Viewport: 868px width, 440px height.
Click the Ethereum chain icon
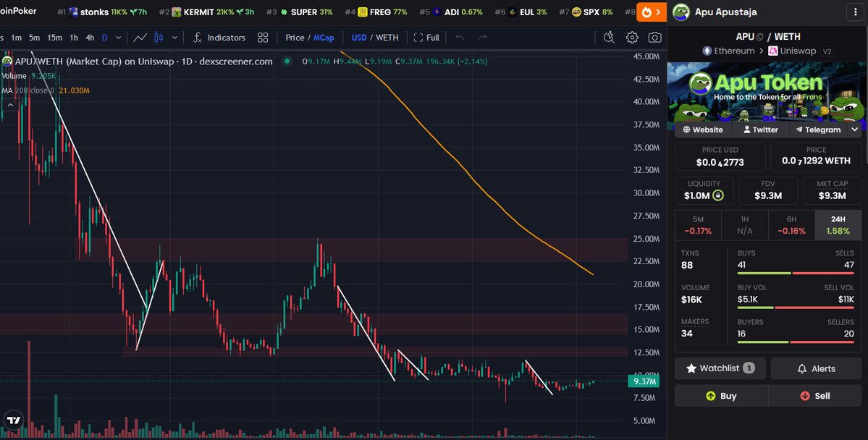coord(707,51)
